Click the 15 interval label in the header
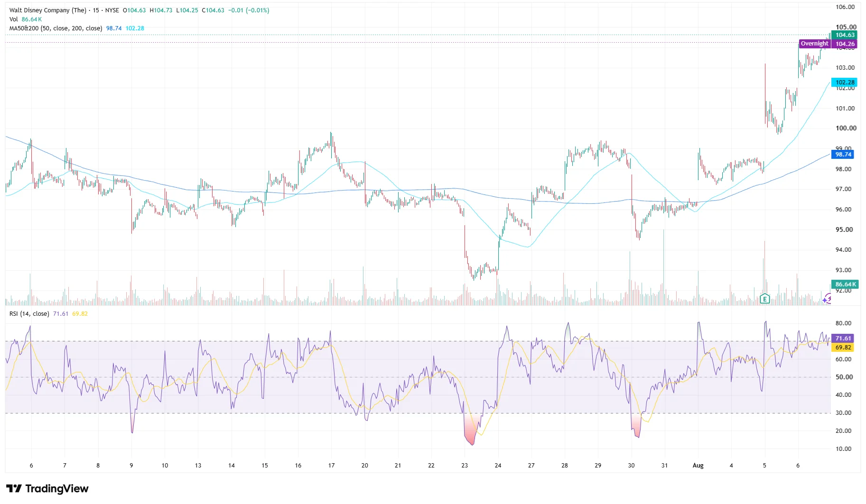 [x=96, y=10]
